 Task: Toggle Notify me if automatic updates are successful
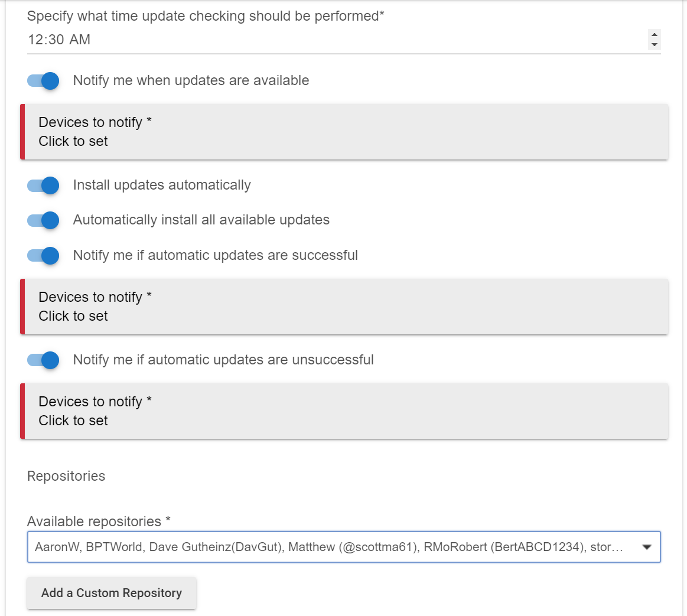pyautogui.click(x=43, y=255)
